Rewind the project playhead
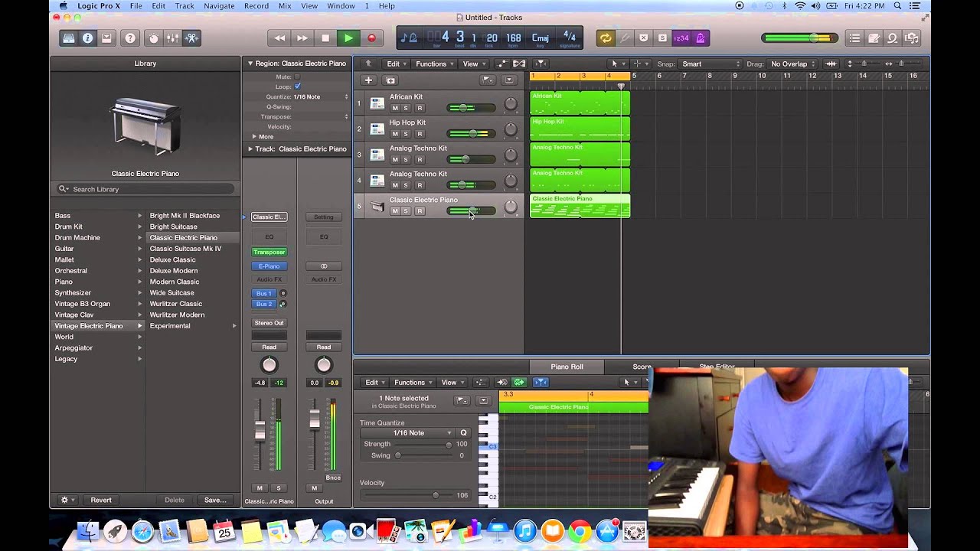 click(279, 38)
